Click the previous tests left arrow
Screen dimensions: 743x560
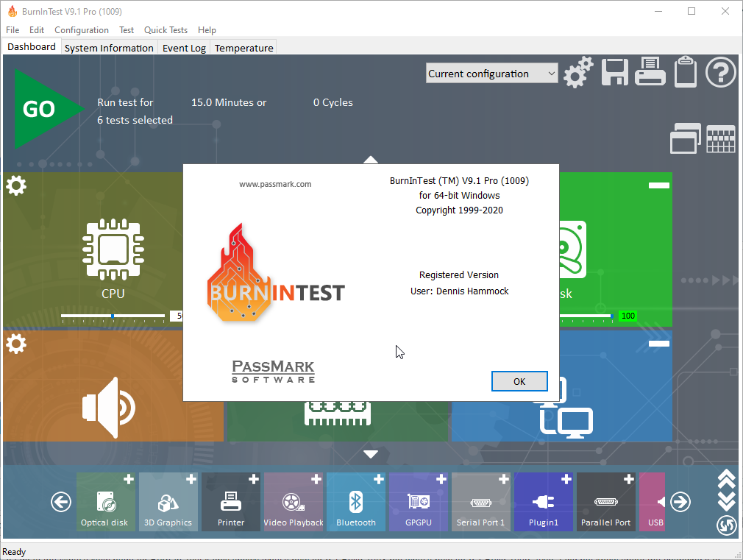coord(61,502)
